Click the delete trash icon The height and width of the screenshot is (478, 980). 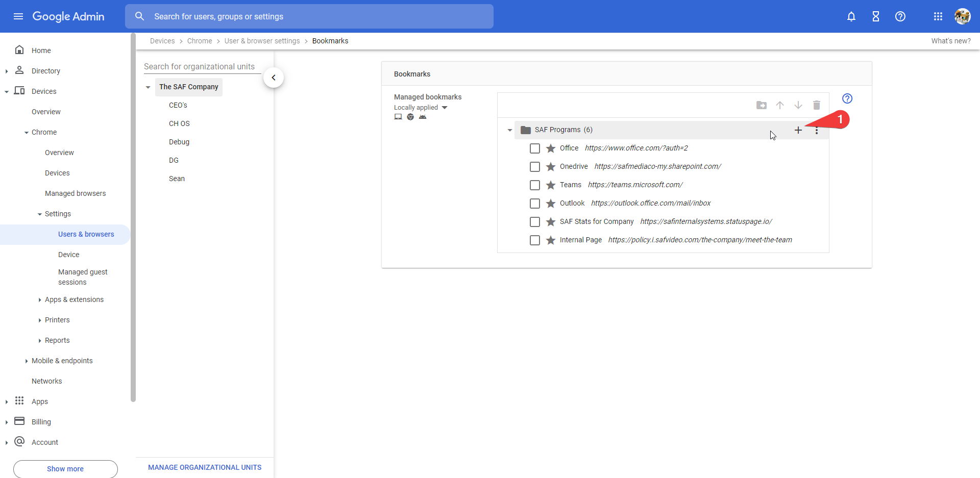click(x=817, y=105)
